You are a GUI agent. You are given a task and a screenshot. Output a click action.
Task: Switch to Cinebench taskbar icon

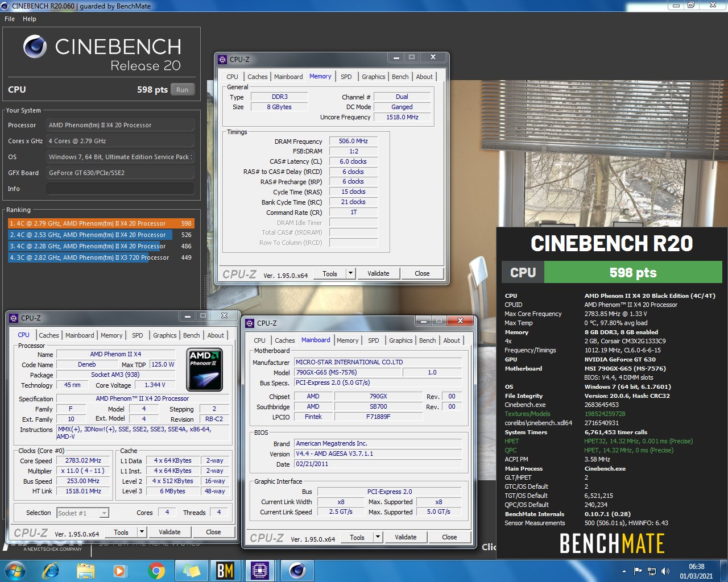(296, 570)
